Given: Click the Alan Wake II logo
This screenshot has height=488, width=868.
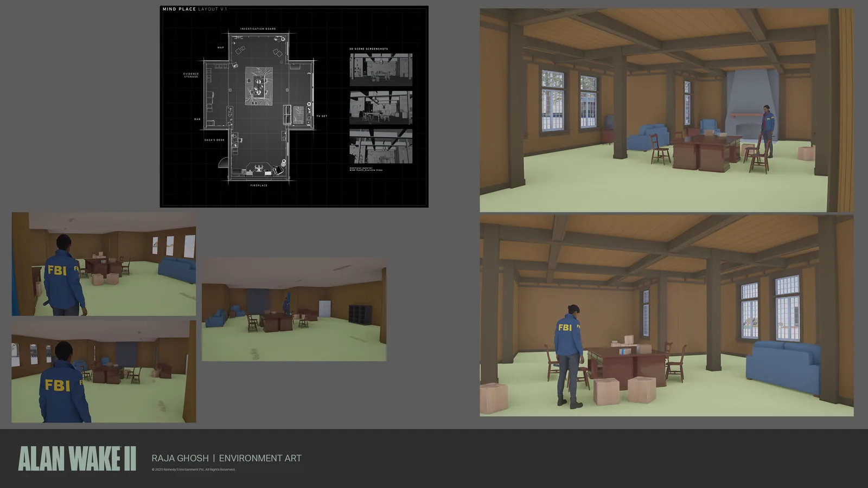Looking at the screenshot, I should coord(77,459).
